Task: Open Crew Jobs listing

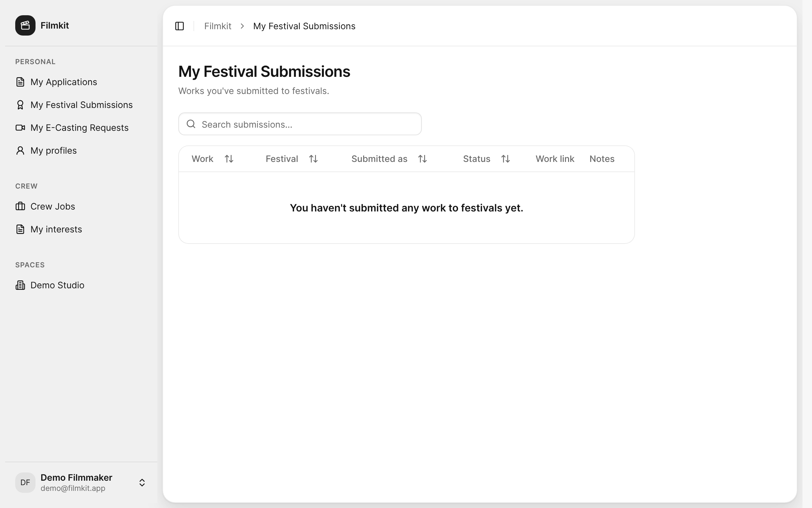Action: coord(81,206)
